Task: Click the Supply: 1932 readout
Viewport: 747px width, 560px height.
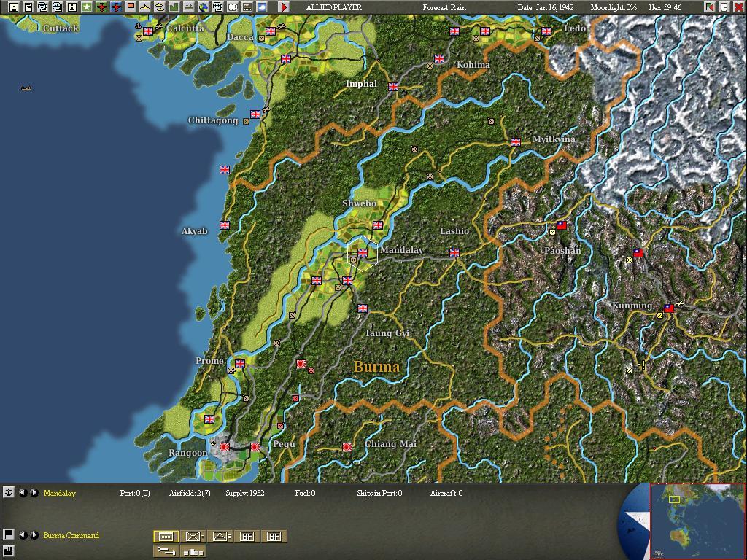Action: (245, 494)
